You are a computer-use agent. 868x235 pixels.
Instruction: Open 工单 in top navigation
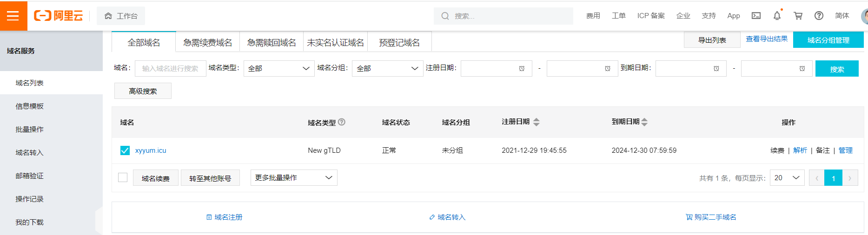coord(619,16)
